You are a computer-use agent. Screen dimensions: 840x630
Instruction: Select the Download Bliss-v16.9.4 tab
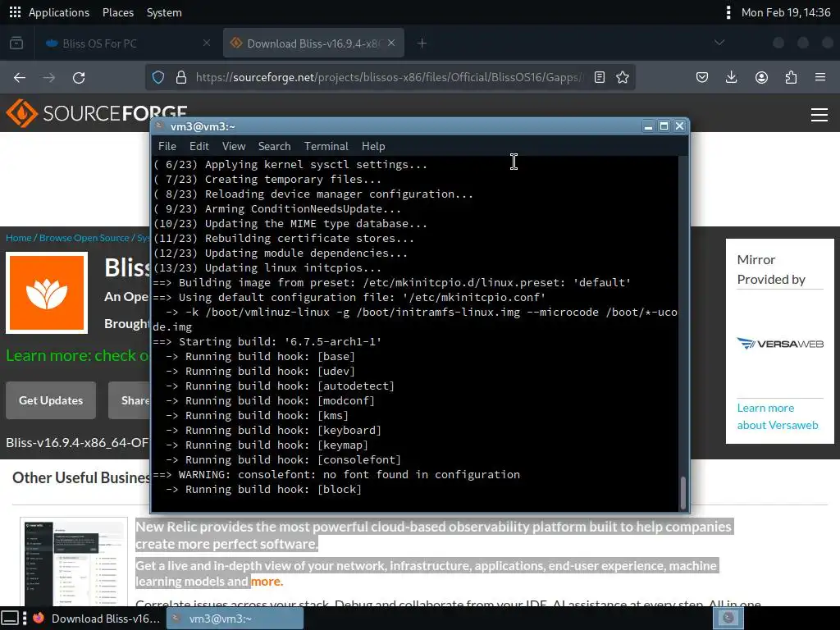point(313,43)
